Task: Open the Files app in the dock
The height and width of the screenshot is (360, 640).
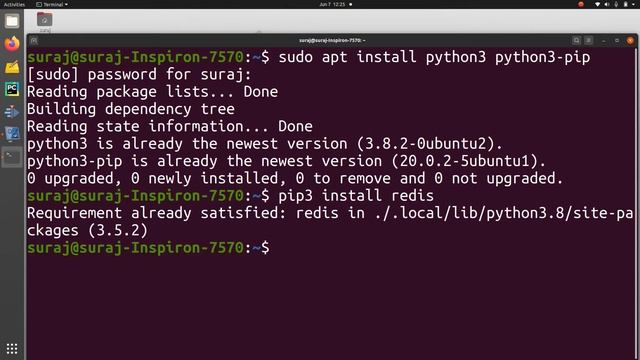Action: click(12, 21)
